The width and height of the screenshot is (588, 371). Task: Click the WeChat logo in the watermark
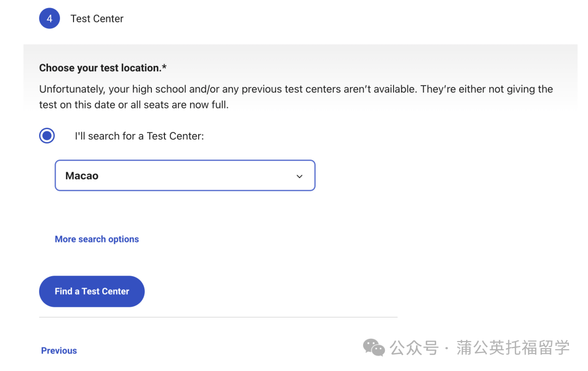pos(373,348)
